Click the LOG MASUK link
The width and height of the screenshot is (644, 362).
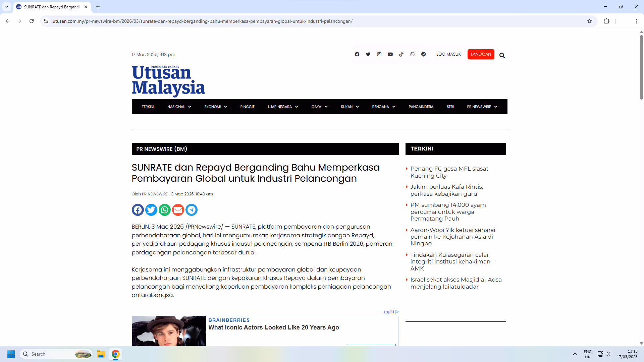(x=448, y=54)
